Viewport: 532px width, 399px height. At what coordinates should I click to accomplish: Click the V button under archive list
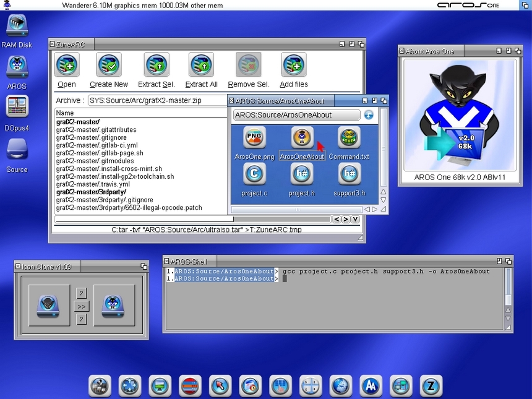tap(355, 219)
